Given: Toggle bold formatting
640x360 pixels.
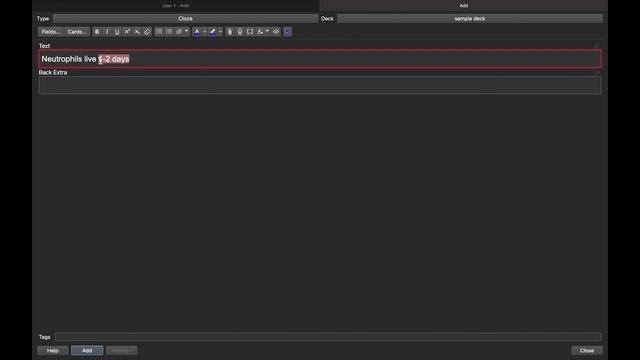Looking at the screenshot, I should click(x=97, y=32).
